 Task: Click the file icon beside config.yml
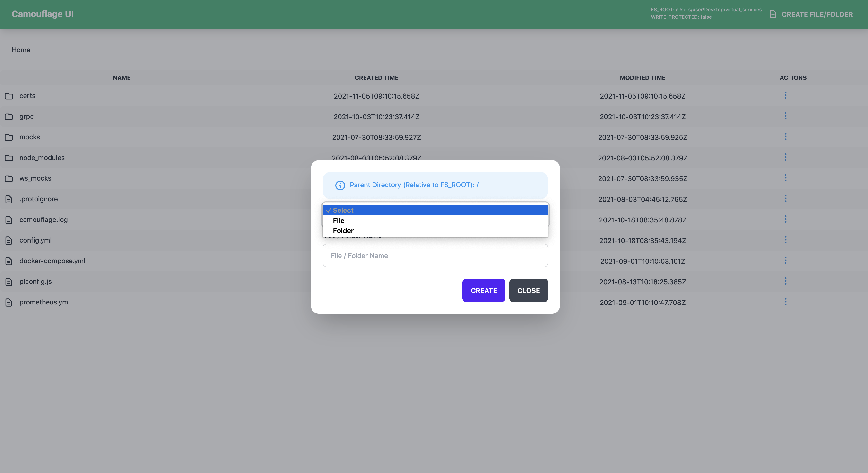click(x=9, y=240)
